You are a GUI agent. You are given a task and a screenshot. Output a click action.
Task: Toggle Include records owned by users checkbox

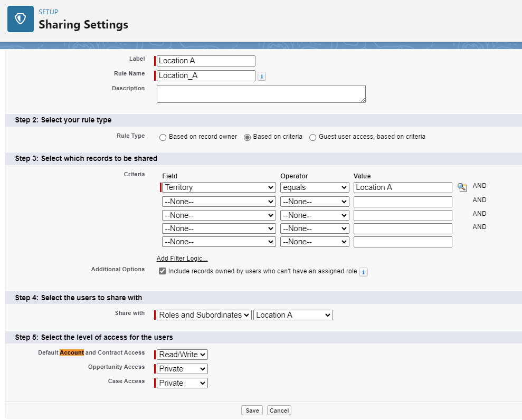162,271
